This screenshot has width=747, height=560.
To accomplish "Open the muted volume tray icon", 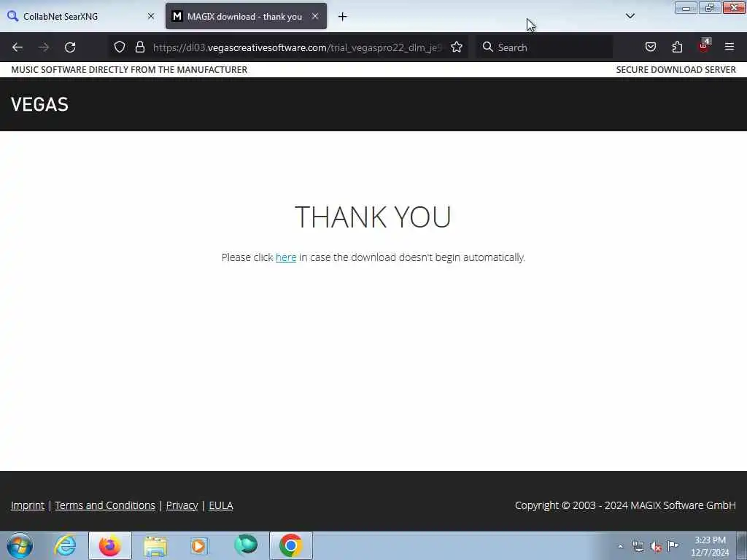I will pos(656,547).
